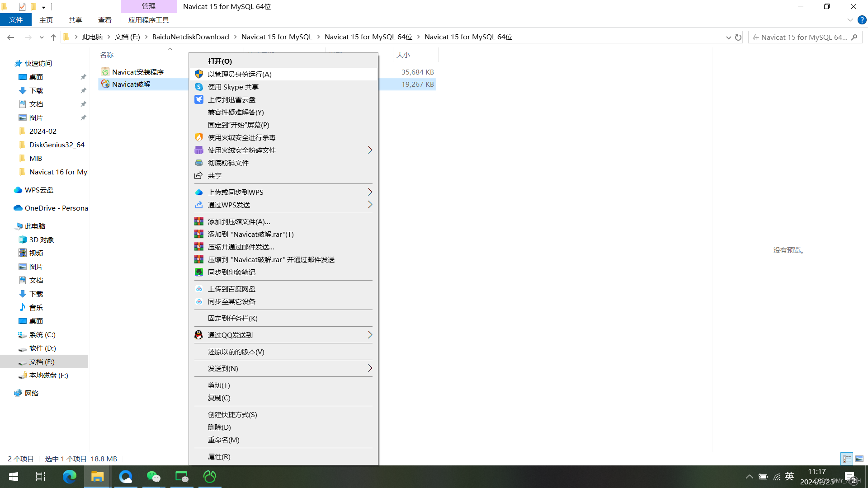The height and width of the screenshot is (488, 868).
Task: Open the address bar history dropdown
Action: tap(728, 37)
